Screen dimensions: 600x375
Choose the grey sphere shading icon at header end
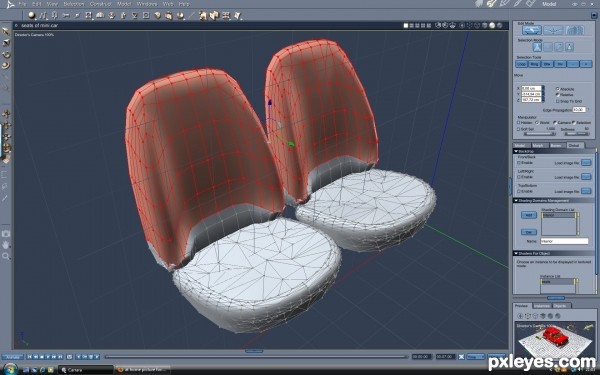499,26
